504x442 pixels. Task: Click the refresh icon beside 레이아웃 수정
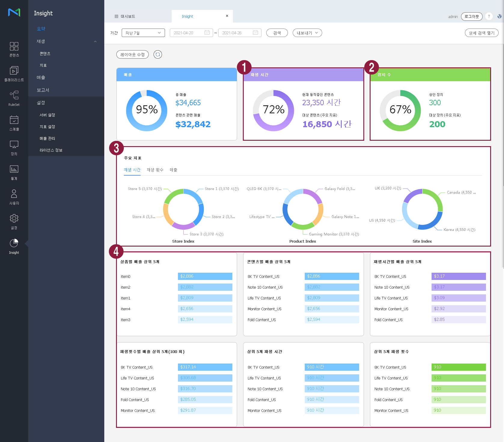(157, 54)
